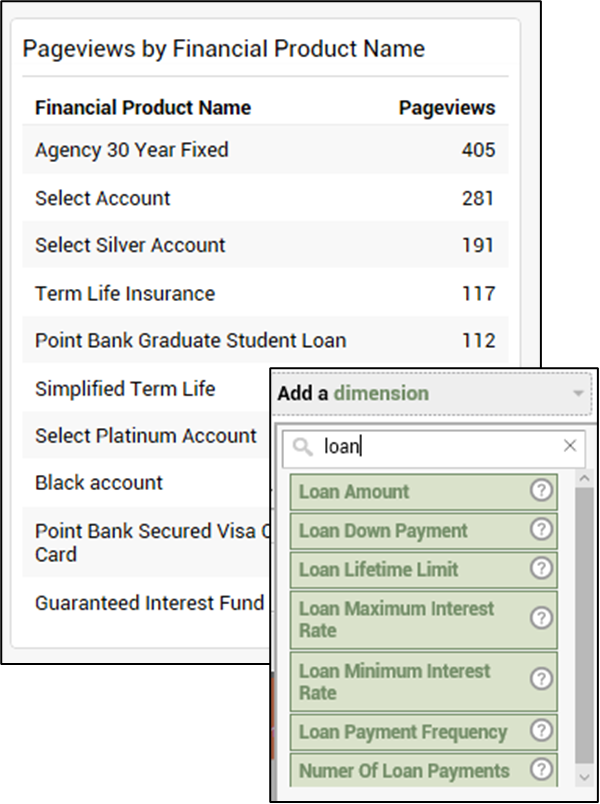
Task: Sort by Pageviews column header
Action: click(447, 108)
